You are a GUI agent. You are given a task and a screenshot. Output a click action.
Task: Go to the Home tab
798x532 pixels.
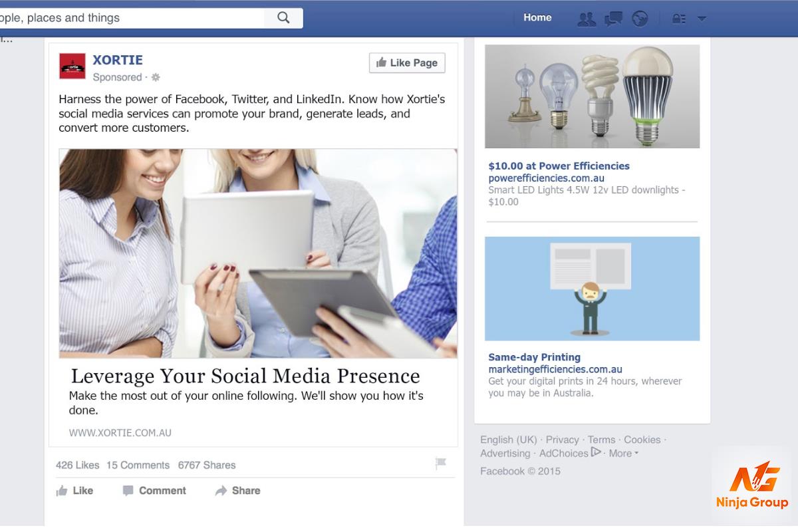click(537, 18)
